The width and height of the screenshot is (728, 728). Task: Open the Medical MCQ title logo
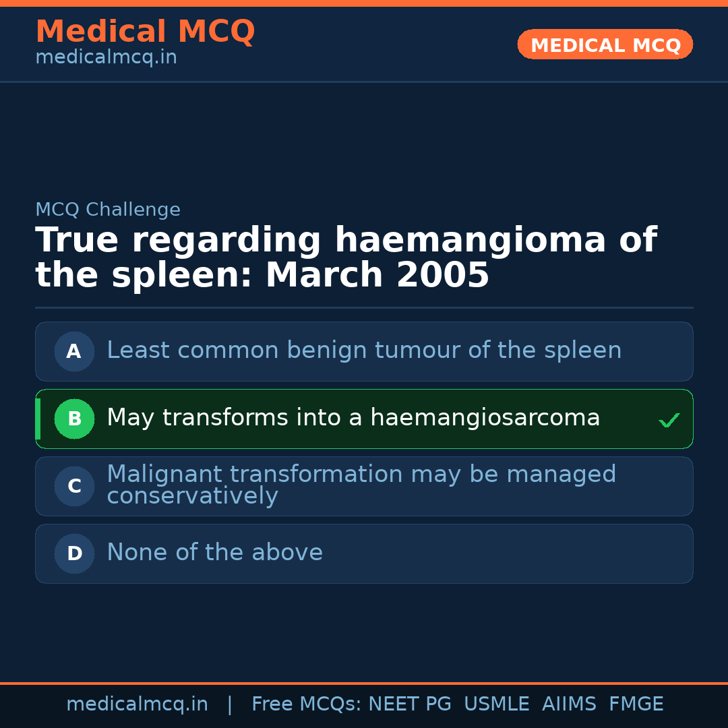[145, 32]
